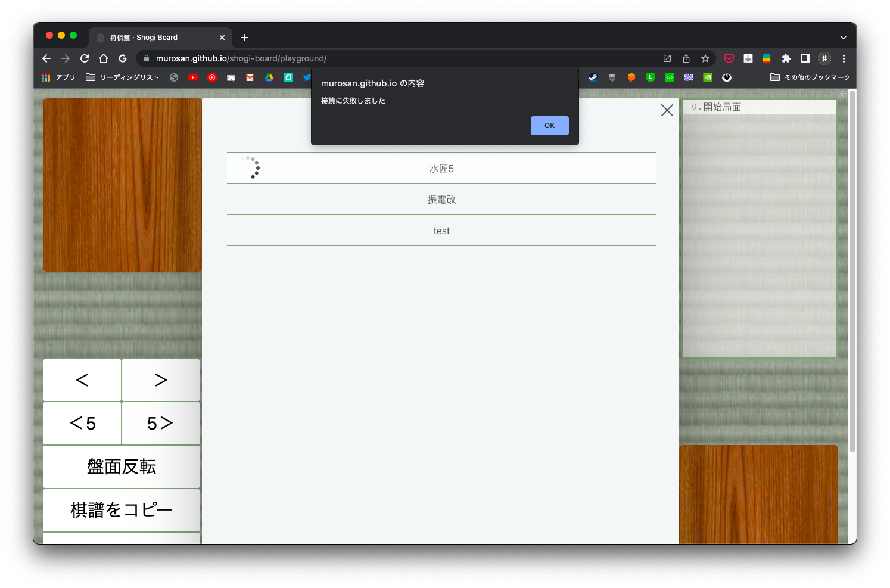This screenshot has height=588, width=890.
Task: Switch to the 将棋盤・Shogi Board tab
Action: point(152,37)
